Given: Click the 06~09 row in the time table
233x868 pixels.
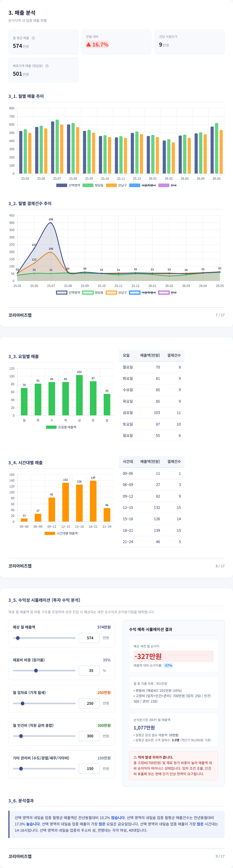Looking at the screenshot, I should [x=152, y=485].
